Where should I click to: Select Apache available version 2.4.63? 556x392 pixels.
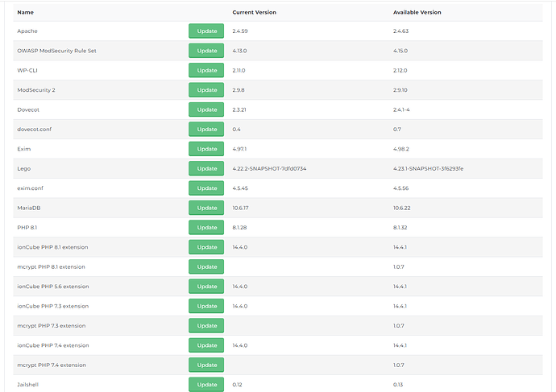click(400, 31)
